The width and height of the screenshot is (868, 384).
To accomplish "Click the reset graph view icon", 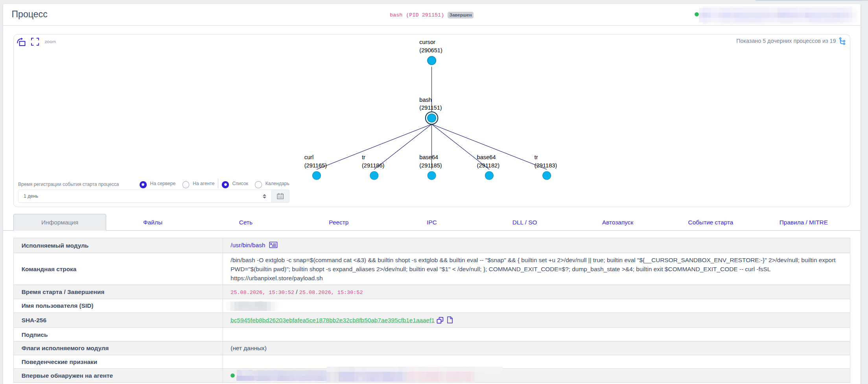I will (x=21, y=42).
